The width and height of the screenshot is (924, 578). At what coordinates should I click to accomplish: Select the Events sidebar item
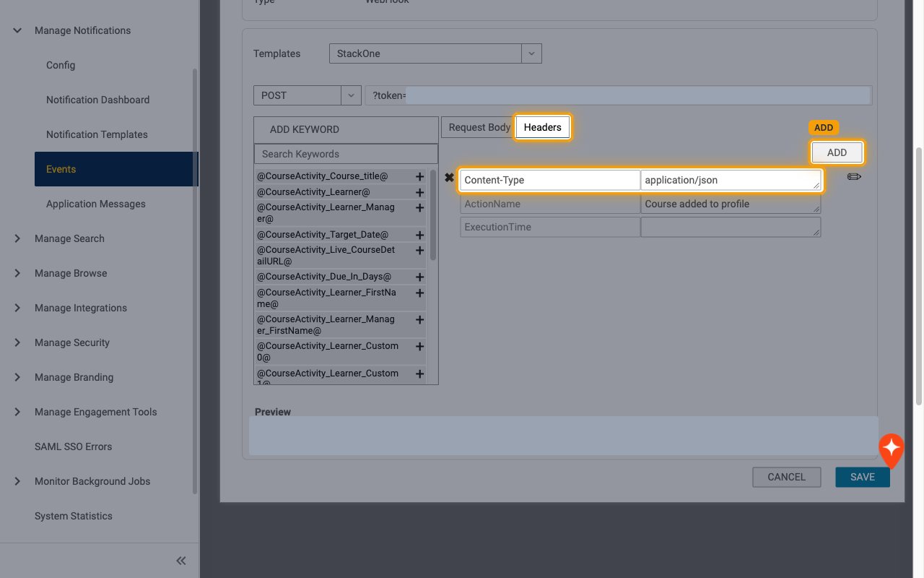pyautogui.click(x=115, y=169)
